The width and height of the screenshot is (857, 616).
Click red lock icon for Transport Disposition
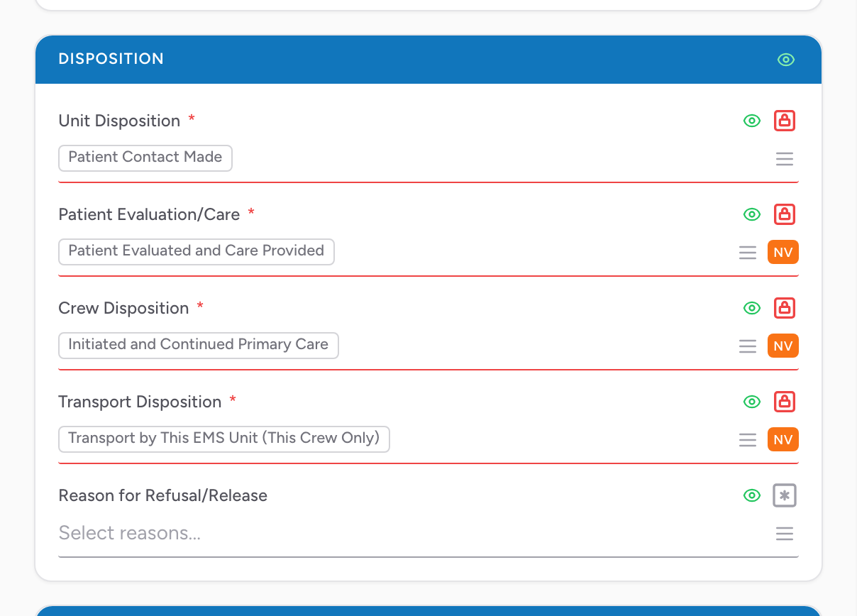(x=785, y=402)
